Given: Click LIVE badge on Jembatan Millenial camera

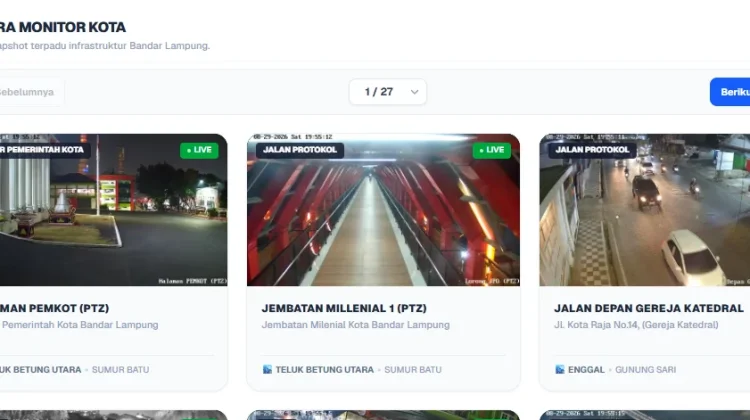Looking at the screenshot, I should pyautogui.click(x=492, y=150).
